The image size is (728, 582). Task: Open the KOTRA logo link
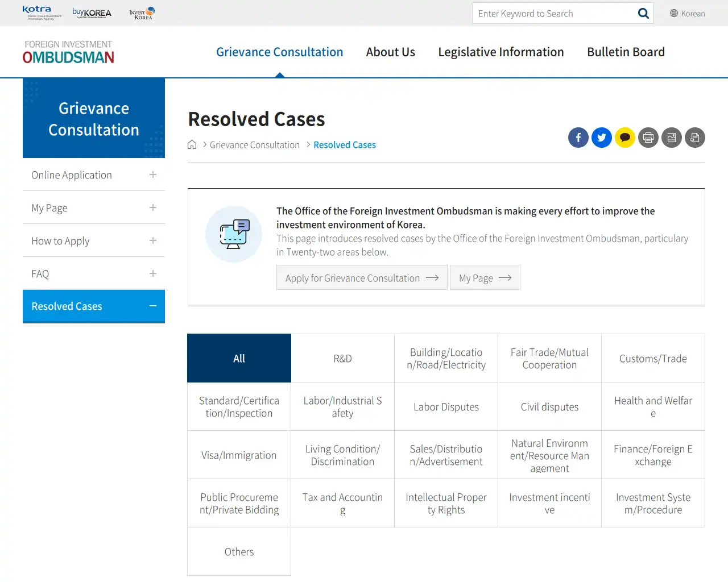click(x=41, y=13)
